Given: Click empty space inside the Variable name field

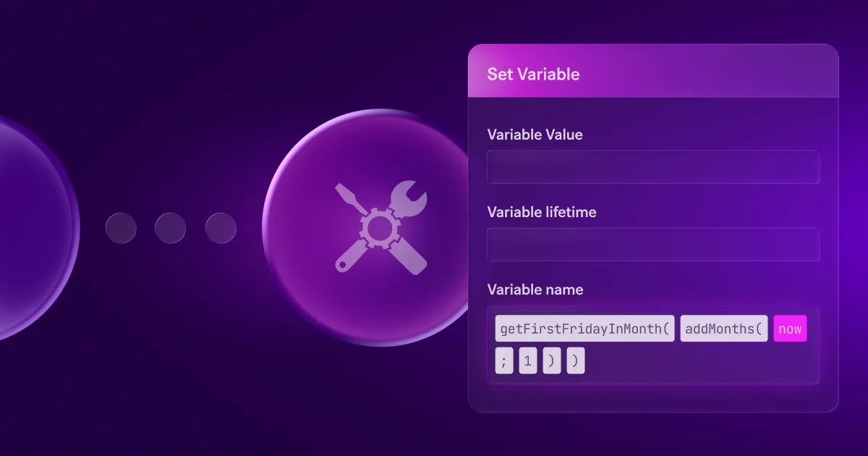Looking at the screenshot, I should 702,361.
